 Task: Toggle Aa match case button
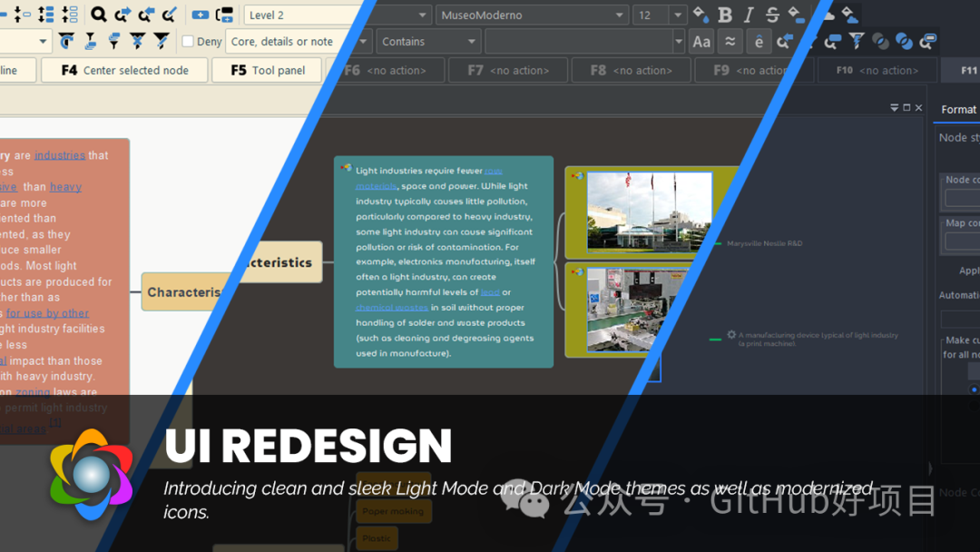tap(701, 41)
